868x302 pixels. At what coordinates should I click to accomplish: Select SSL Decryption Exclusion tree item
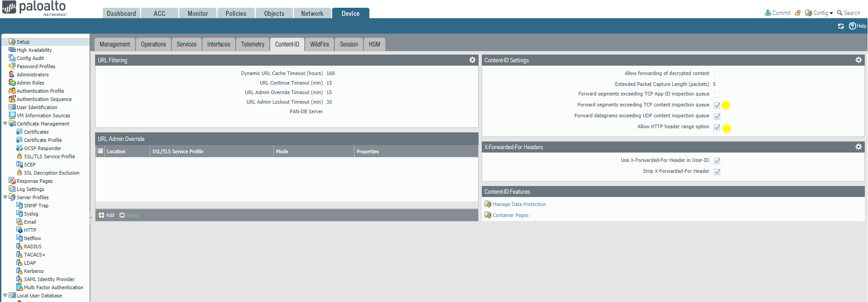point(51,173)
